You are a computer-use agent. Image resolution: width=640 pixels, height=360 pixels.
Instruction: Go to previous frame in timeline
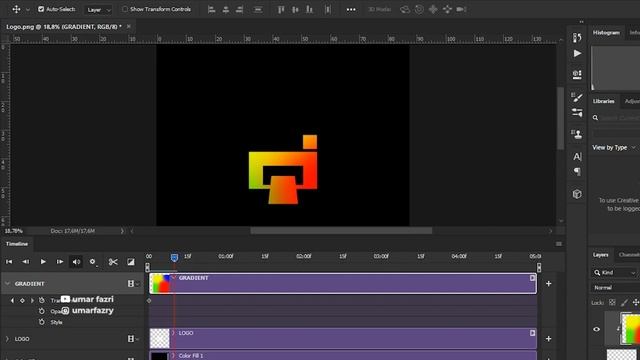click(25, 262)
